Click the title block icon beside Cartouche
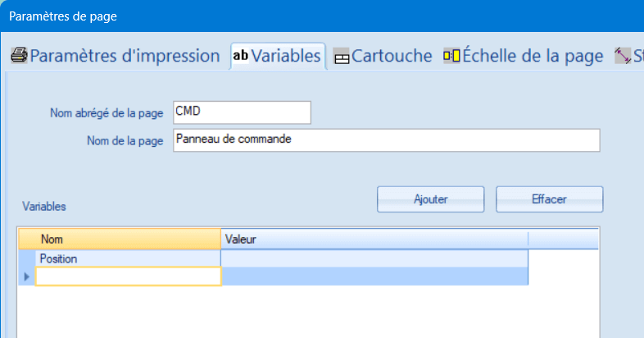 click(341, 57)
